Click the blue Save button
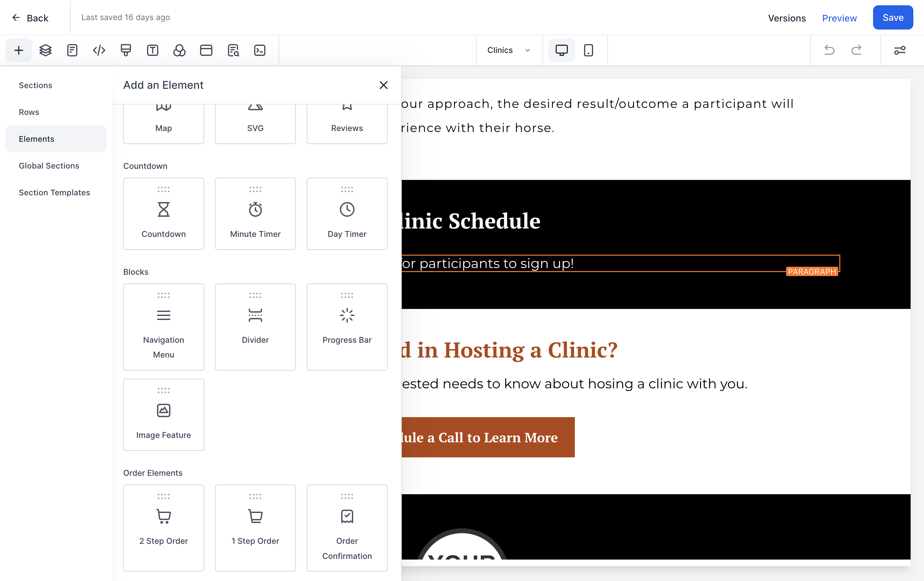 pyautogui.click(x=893, y=17)
